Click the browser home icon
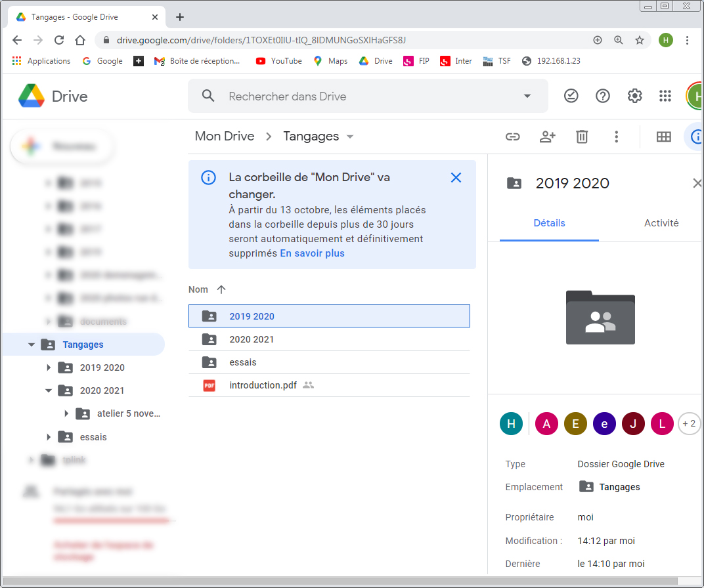The image size is (704, 588). pyautogui.click(x=80, y=40)
